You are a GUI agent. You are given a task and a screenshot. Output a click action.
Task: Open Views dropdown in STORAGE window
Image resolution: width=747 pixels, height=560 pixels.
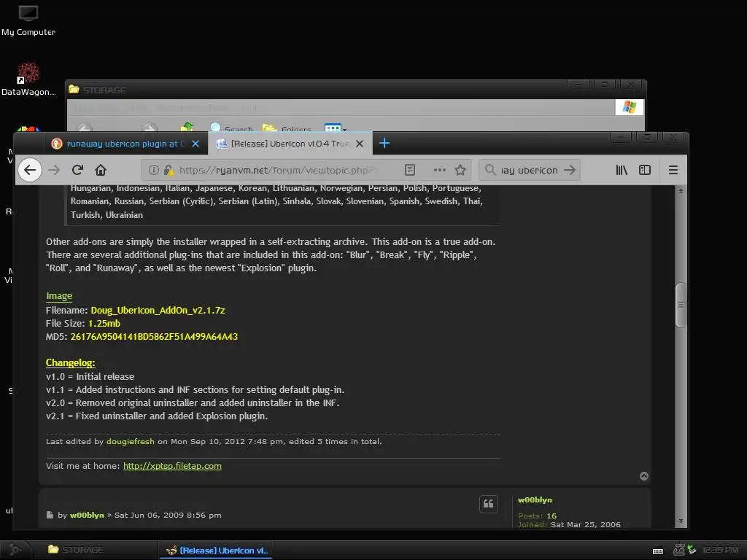click(x=336, y=128)
